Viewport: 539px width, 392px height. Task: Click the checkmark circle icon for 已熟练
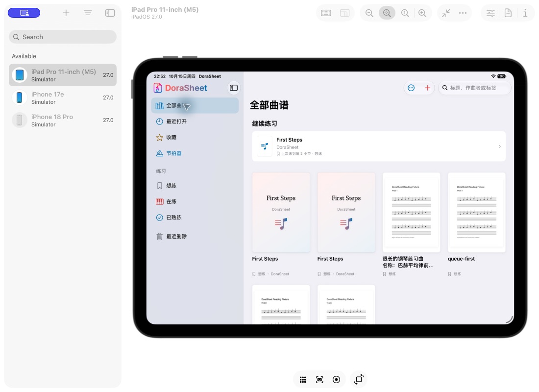[x=160, y=218]
